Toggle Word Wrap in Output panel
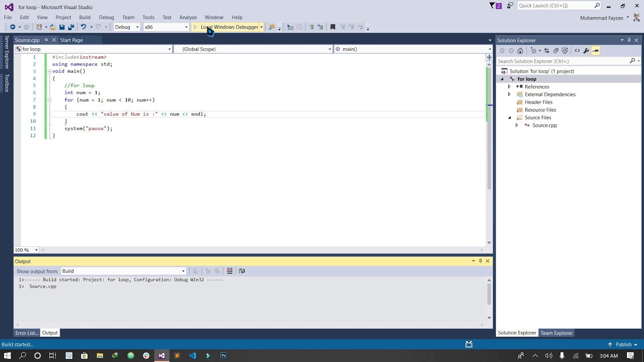This screenshot has height=362, width=644. click(242, 271)
